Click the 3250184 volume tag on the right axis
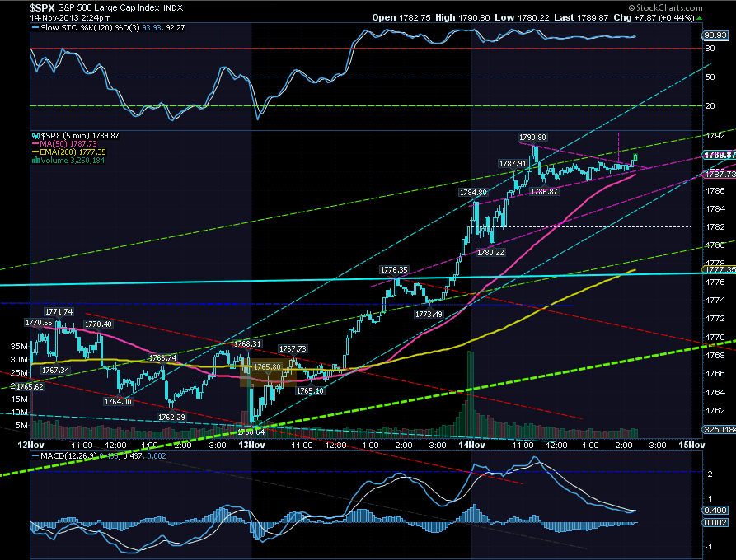 (719, 430)
